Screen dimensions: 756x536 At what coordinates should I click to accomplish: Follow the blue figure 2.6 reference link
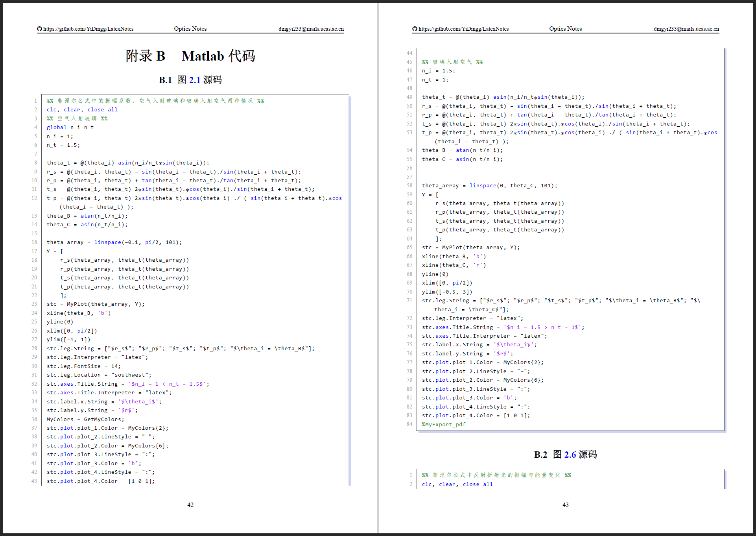pos(570,455)
